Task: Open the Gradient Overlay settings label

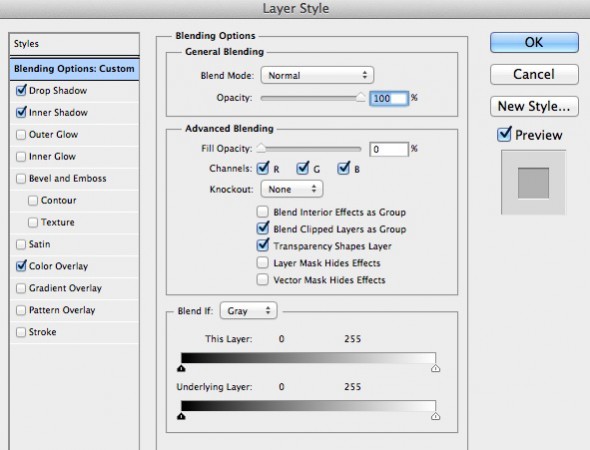Action: coord(65,288)
